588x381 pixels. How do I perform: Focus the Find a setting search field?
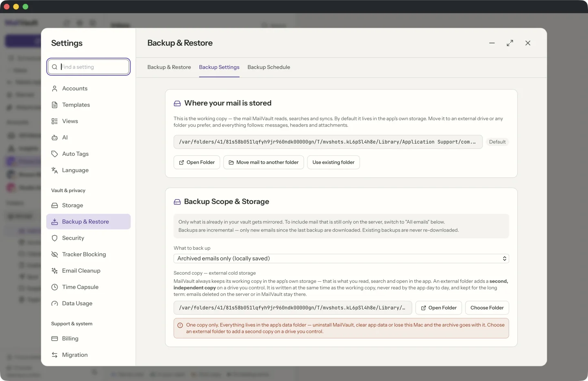[x=89, y=67]
